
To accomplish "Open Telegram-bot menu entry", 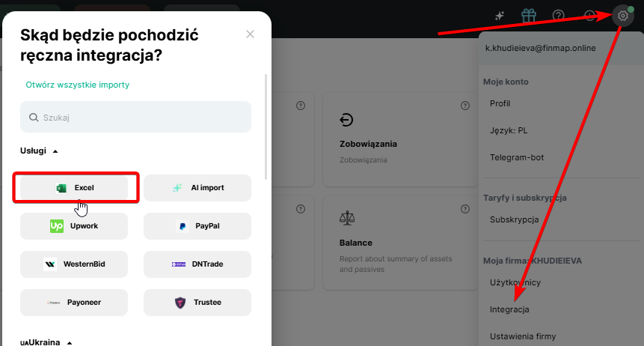I will [517, 158].
